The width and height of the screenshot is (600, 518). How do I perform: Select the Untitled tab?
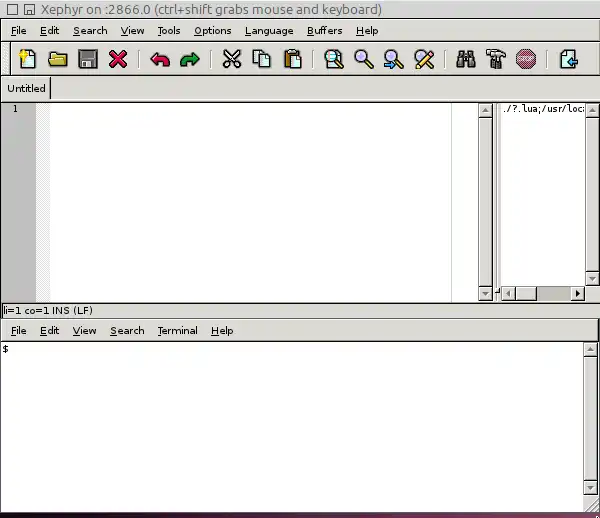26,88
